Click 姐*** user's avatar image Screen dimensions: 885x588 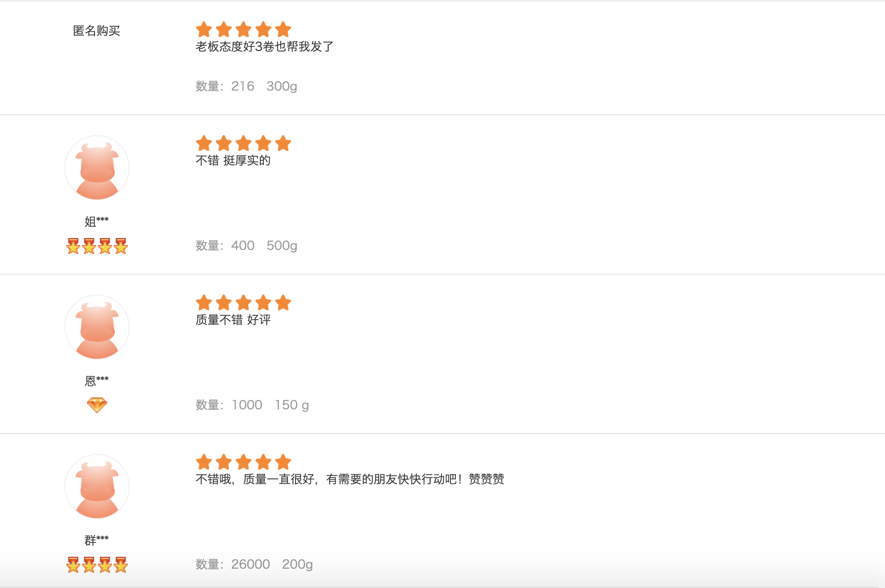97,168
